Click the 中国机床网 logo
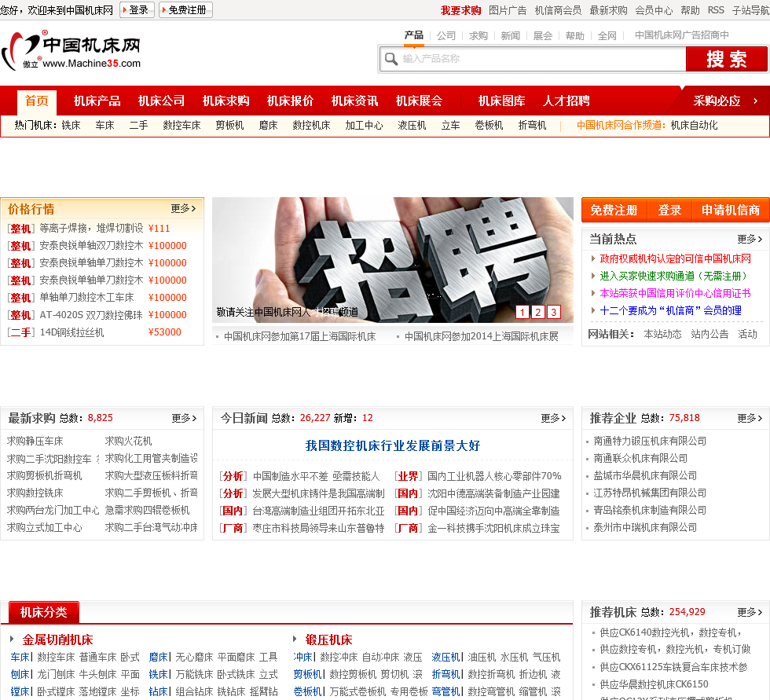This screenshot has height=700, width=770. coord(71,50)
